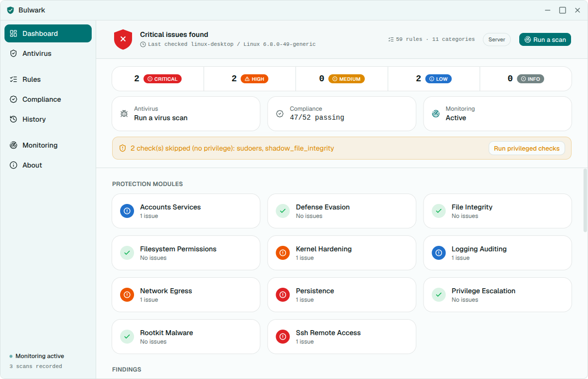
Task: Start a scan with Run a scan button
Action: [545, 39]
